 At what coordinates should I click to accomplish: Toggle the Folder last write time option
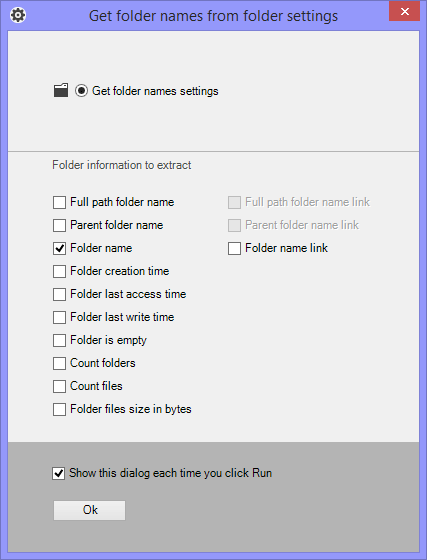59,317
